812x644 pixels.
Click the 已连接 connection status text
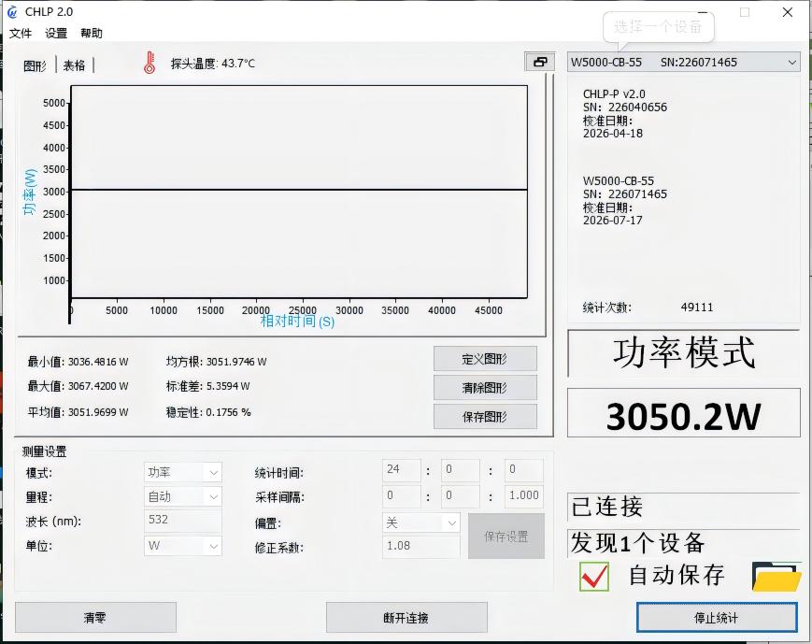click(x=606, y=507)
